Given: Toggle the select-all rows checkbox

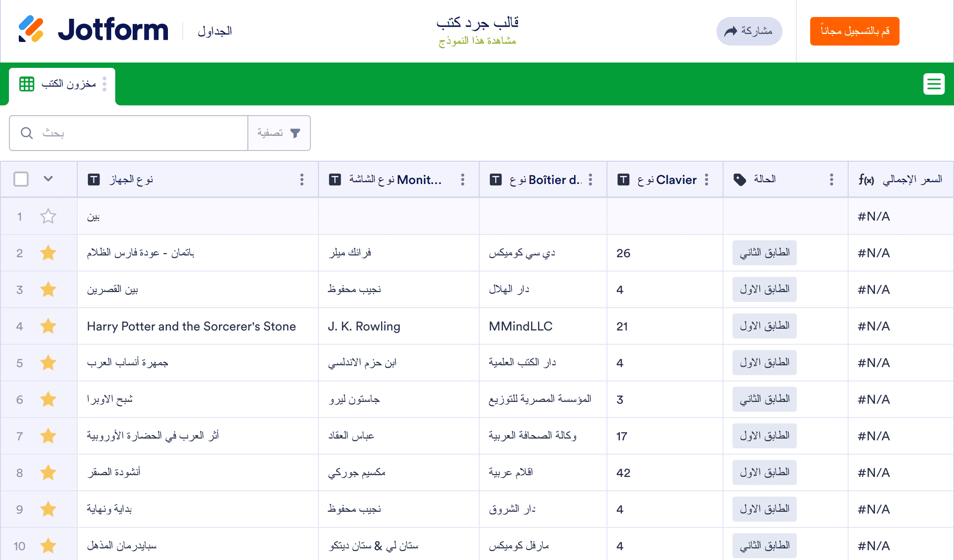Looking at the screenshot, I should point(21,179).
